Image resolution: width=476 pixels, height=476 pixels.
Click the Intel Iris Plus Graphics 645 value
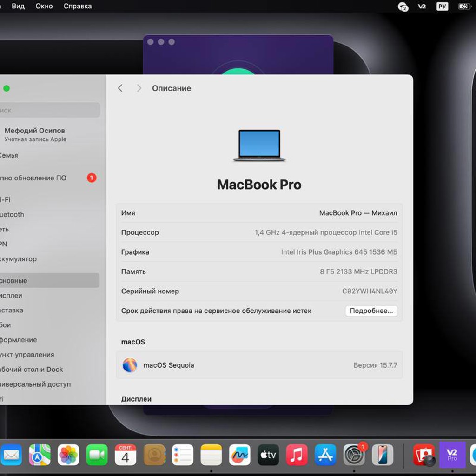(x=339, y=252)
